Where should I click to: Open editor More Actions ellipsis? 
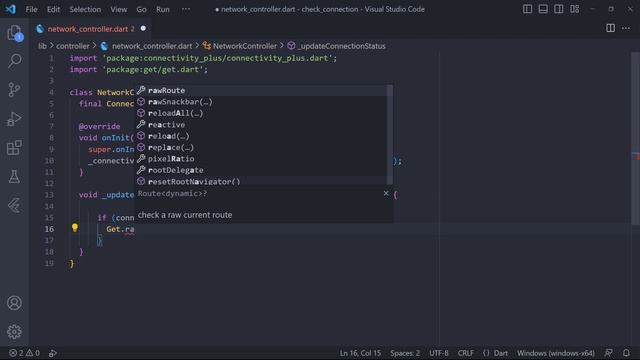click(x=626, y=28)
